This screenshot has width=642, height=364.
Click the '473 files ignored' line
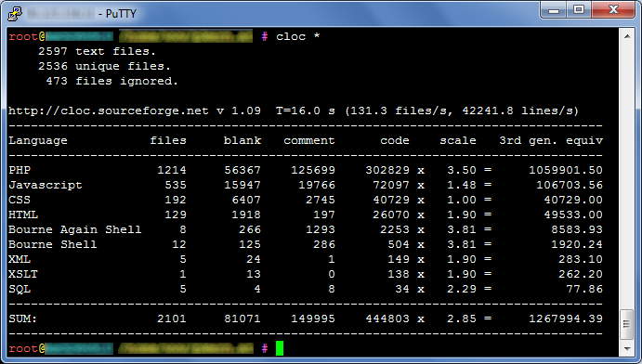pyautogui.click(x=111, y=81)
